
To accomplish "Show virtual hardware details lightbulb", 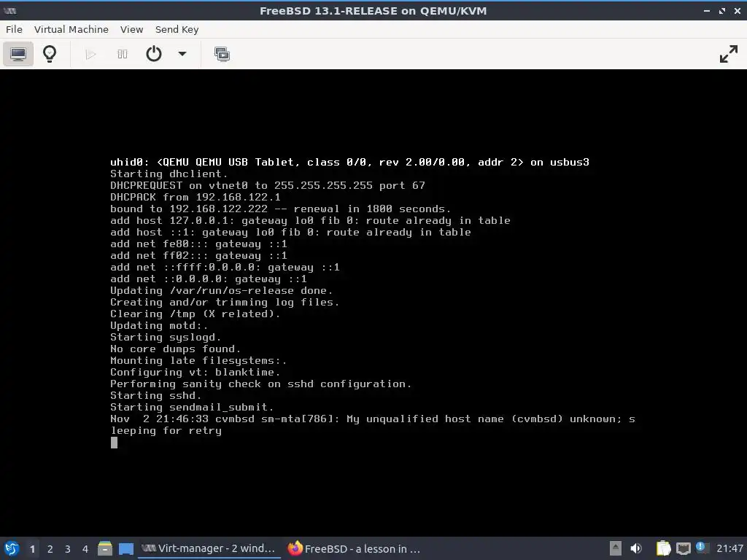I will 50,54.
